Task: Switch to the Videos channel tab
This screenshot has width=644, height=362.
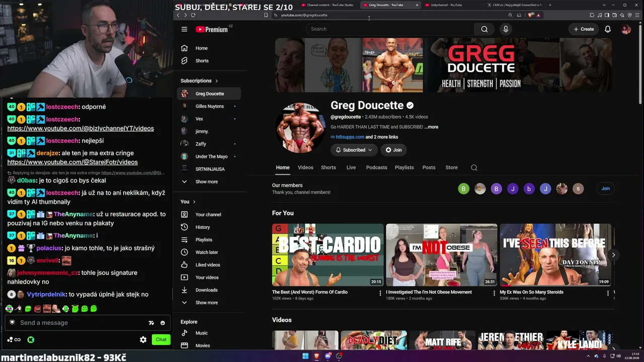Action: coord(305,167)
